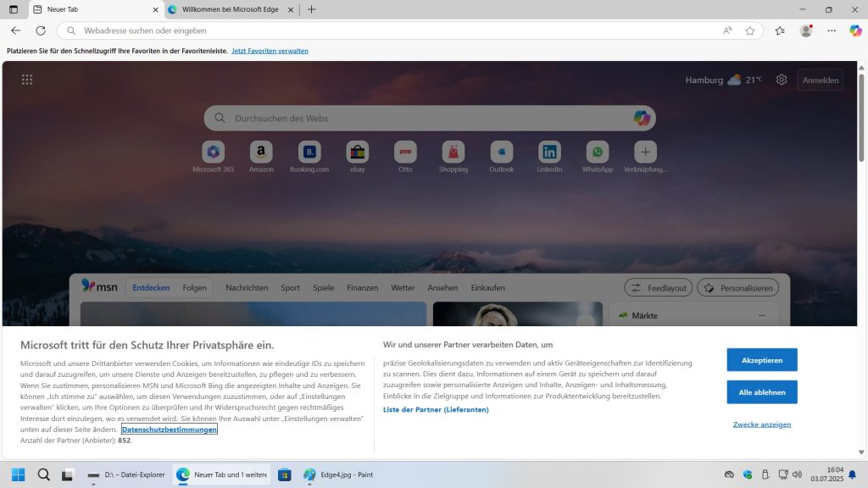Click the Alle ablehnen button
The width and height of the screenshot is (868, 488).
point(761,392)
